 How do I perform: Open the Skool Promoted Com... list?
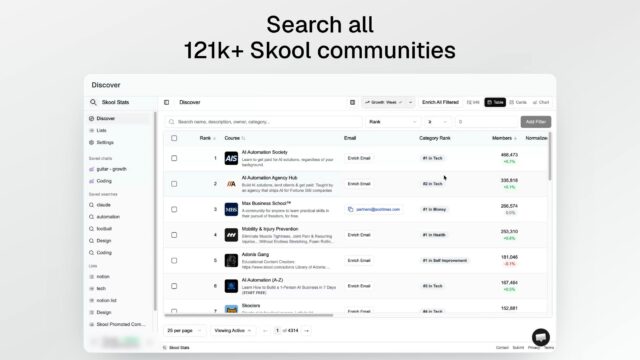click(117, 324)
